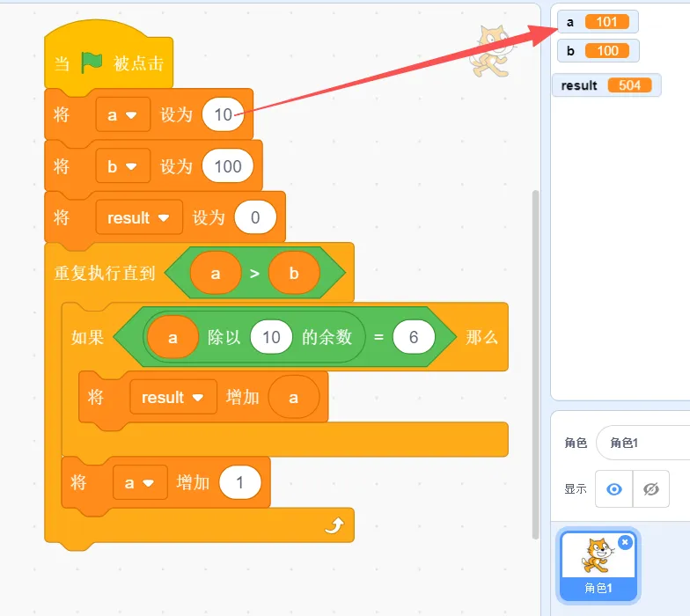Click the cat sprite on the stage
The height and width of the screenshot is (616, 690).
point(493,52)
